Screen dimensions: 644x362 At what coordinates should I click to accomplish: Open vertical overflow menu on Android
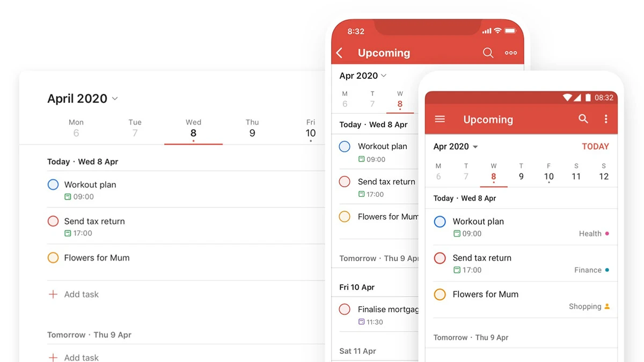pyautogui.click(x=606, y=119)
